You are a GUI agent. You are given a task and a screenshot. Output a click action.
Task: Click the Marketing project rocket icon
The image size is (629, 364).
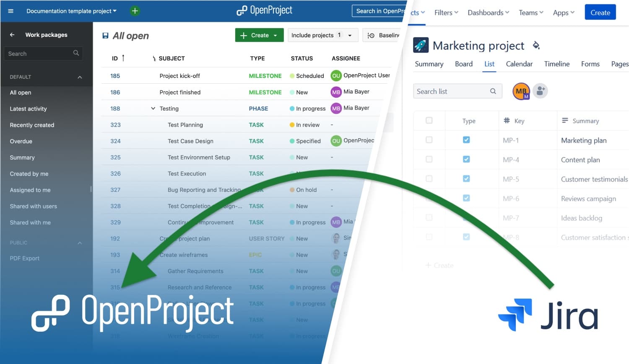[421, 44]
